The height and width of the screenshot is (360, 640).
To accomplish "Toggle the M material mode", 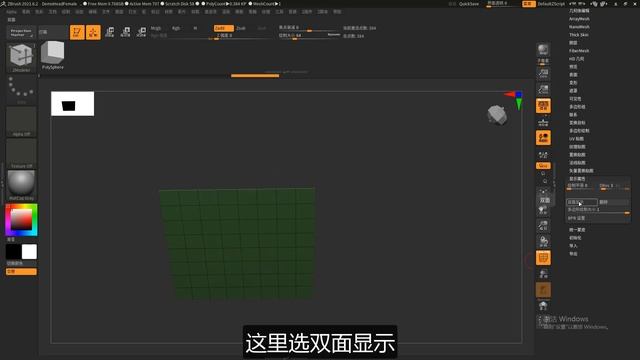I will click(195, 28).
